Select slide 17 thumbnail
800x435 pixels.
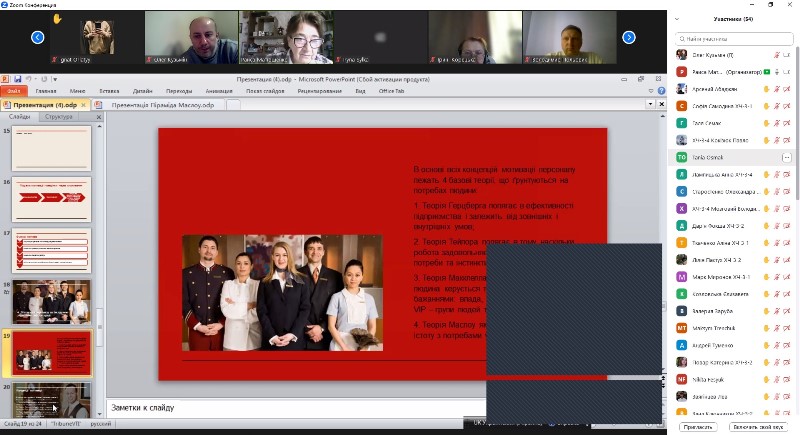point(52,250)
